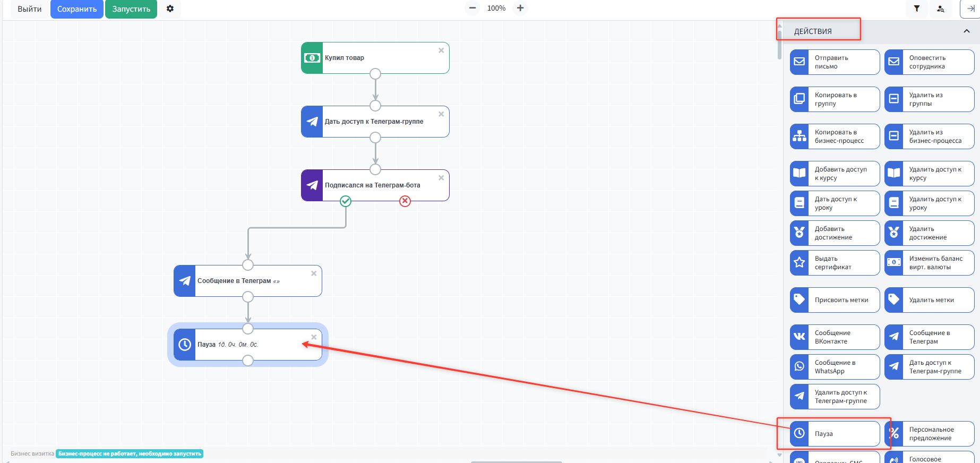Select 'Выдать сертификат' action
Screen dimensions: 980x463
pos(835,263)
